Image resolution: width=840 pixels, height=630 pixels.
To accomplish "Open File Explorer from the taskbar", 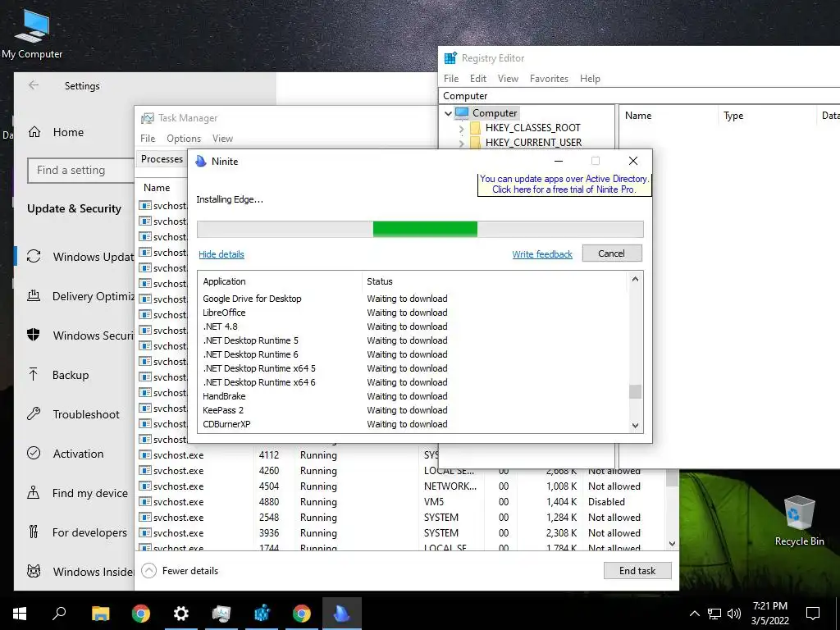I will click(100, 614).
